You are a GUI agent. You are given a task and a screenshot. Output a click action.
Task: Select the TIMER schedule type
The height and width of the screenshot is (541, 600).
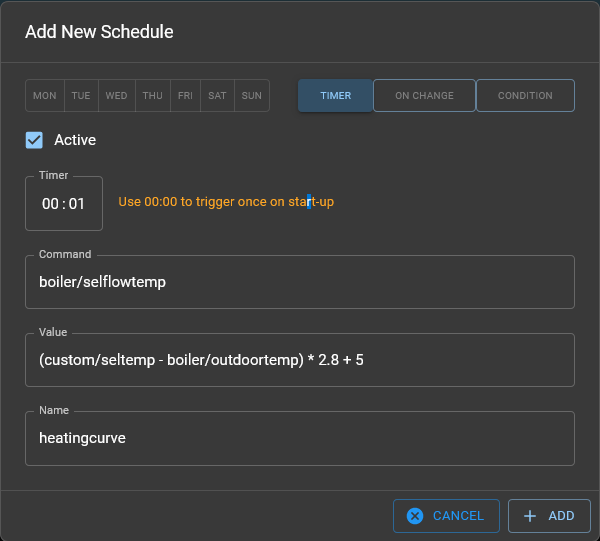pos(335,96)
